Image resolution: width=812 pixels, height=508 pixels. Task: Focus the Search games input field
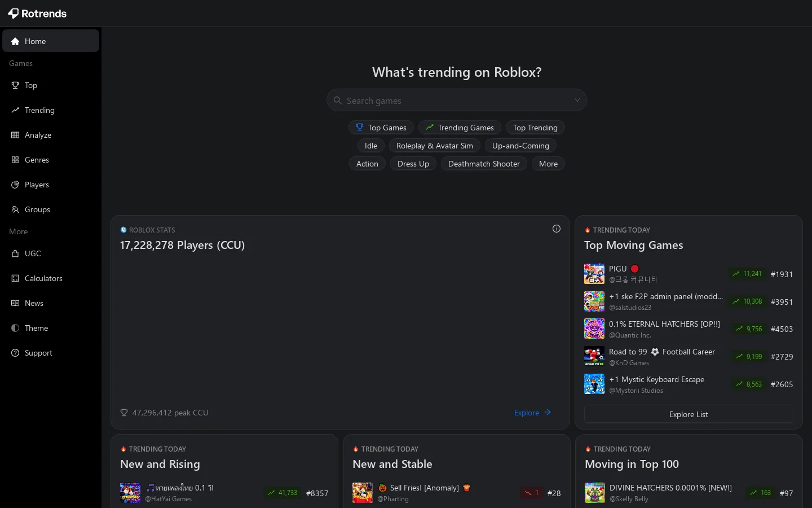pos(457,100)
